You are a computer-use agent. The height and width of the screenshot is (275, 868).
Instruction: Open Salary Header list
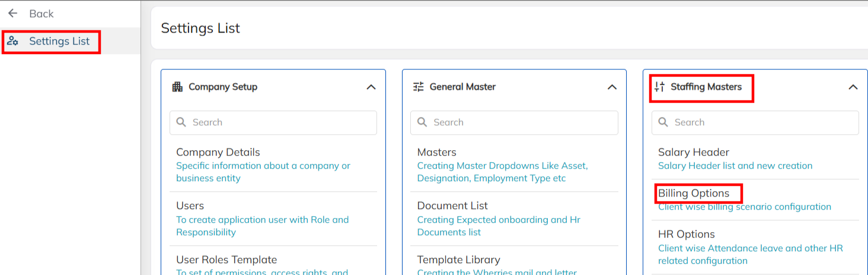pyautogui.click(x=693, y=153)
